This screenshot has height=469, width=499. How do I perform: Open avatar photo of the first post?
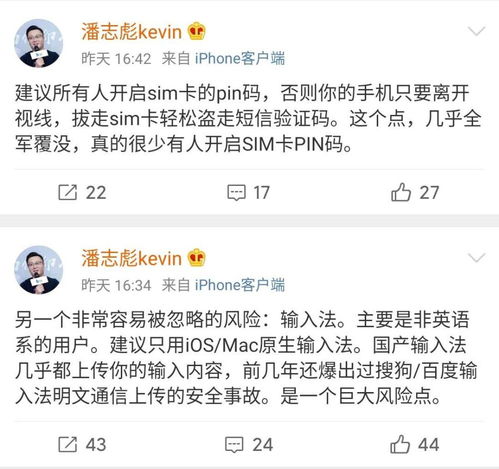pyautogui.click(x=38, y=43)
